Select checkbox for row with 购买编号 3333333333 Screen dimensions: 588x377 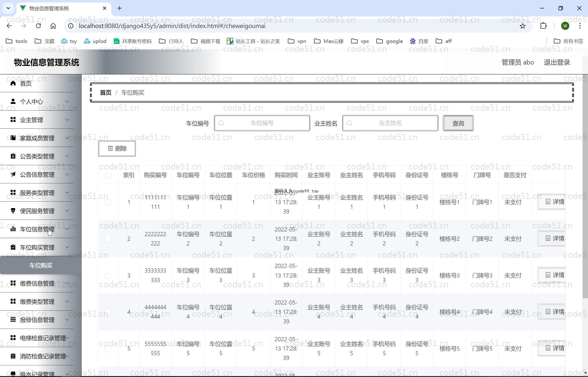coord(108,275)
